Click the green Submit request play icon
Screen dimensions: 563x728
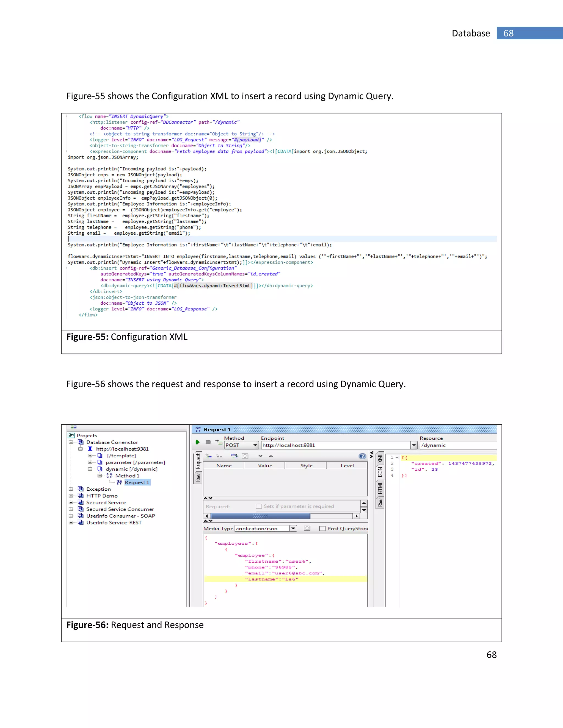tap(197, 442)
